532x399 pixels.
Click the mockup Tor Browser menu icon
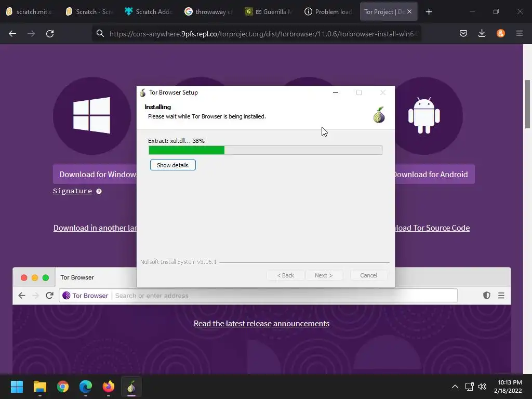[501, 296]
